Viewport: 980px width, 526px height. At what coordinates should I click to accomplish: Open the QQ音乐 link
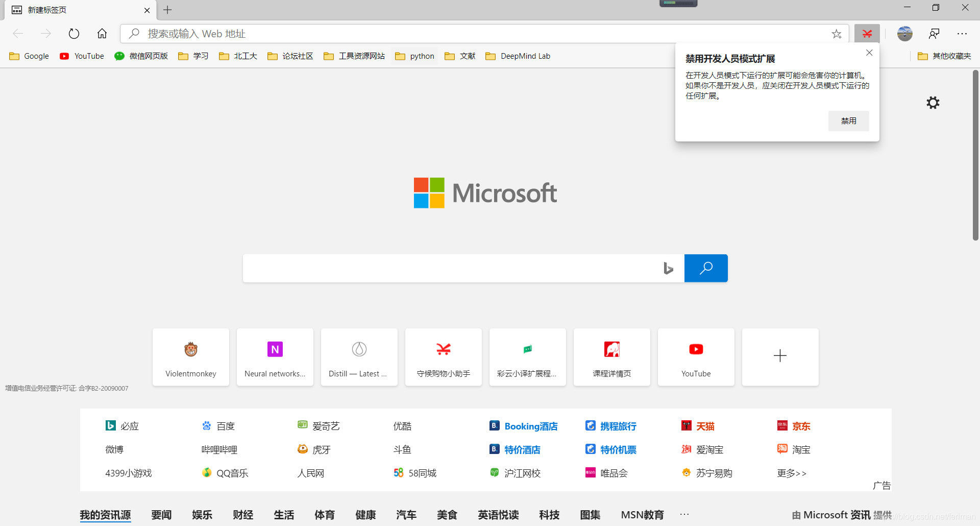tap(225, 473)
